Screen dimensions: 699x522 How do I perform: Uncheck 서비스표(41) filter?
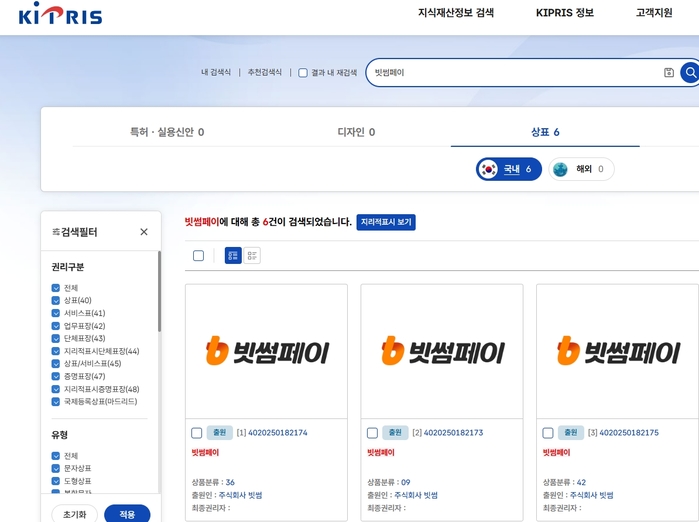pyautogui.click(x=56, y=313)
